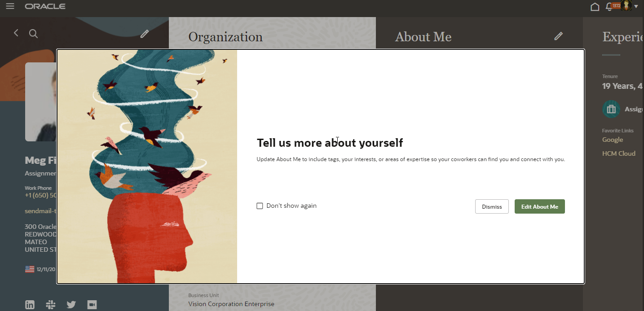
Task: Edit profile card with pencil icon
Action: pyautogui.click(x=144, y=34)
